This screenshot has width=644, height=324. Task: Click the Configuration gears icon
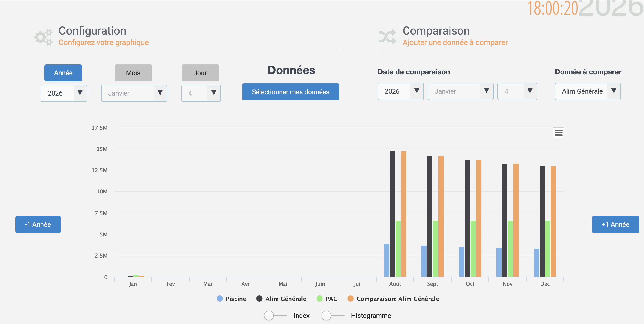[x=44, y=37]
